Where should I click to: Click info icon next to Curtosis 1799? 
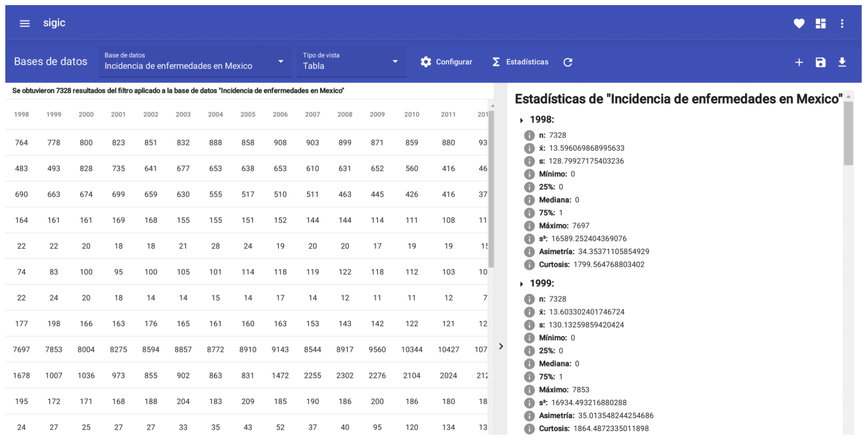tap(529, 265)
